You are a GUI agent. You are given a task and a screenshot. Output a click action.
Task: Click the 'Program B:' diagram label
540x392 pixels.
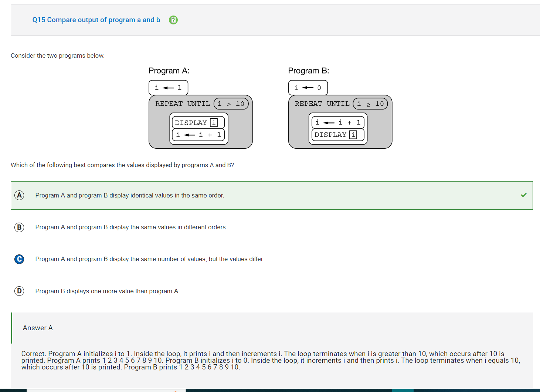click(x=309, y=71)
